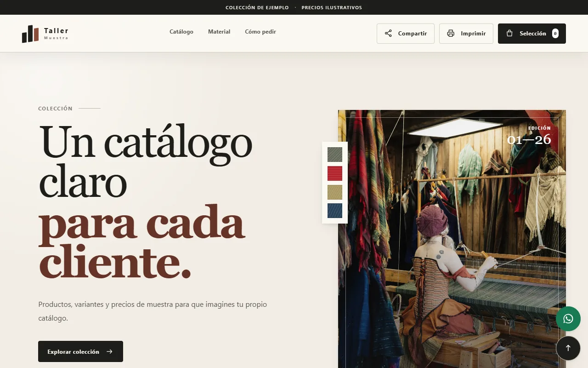
Task: Open the Cómo pedir nav link
Action: tap(260, 32)
